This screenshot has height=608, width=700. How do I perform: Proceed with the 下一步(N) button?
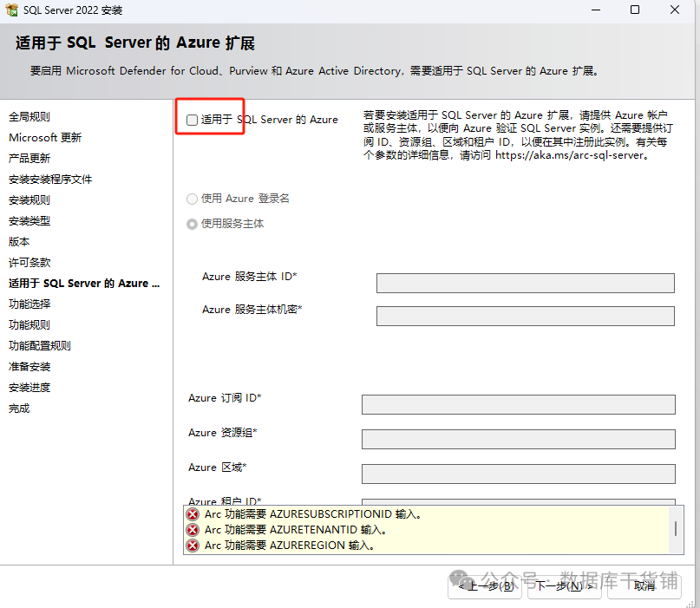click(x=565, y=586)
